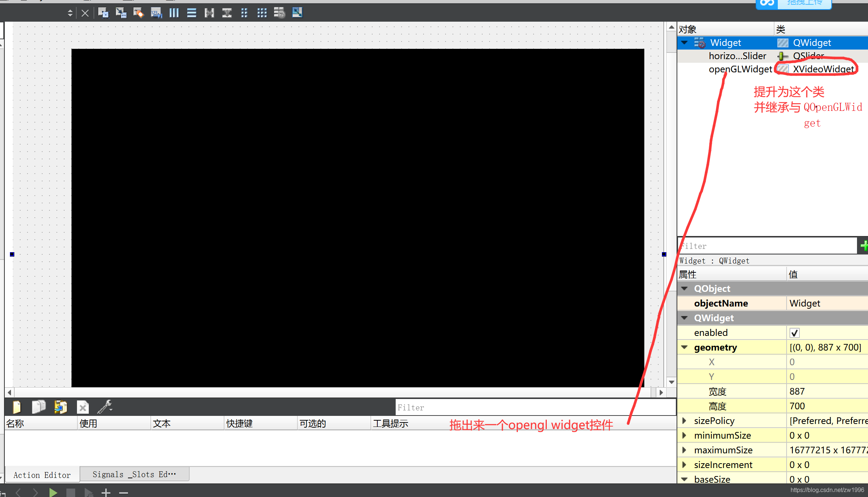Activate the Edit Buddies mode icon
Viewport: 868px width, 497px height.
[139, 13]
